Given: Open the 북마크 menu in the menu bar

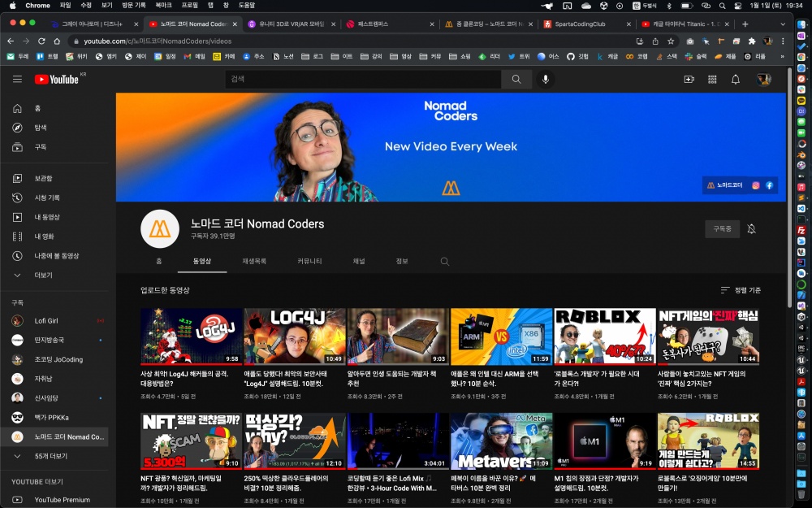Looking at the screenshot, I should point(163,5).
